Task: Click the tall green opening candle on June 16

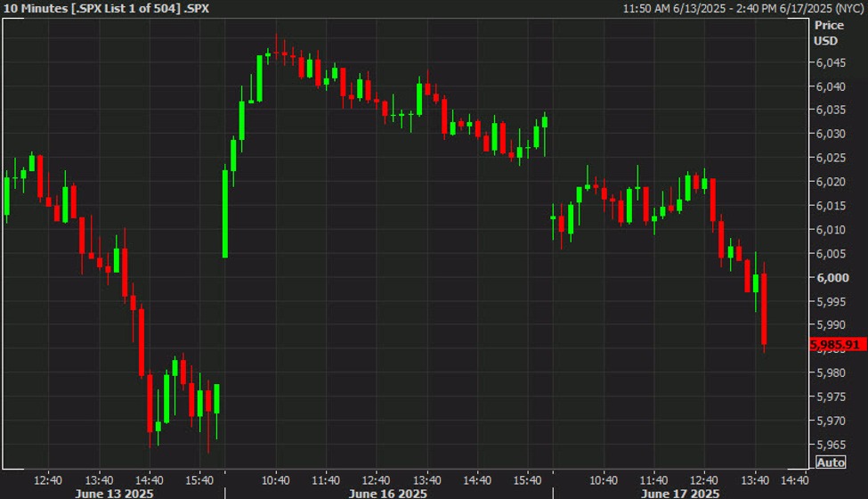Action: coord(224,213)
